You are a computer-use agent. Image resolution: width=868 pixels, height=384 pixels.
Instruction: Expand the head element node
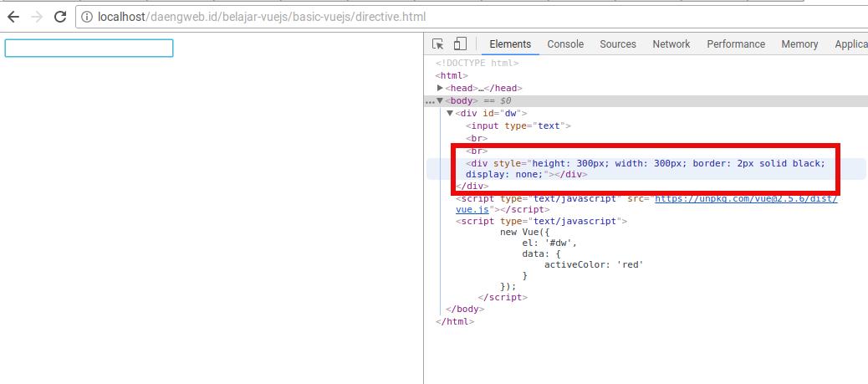(x=440, y=88)
